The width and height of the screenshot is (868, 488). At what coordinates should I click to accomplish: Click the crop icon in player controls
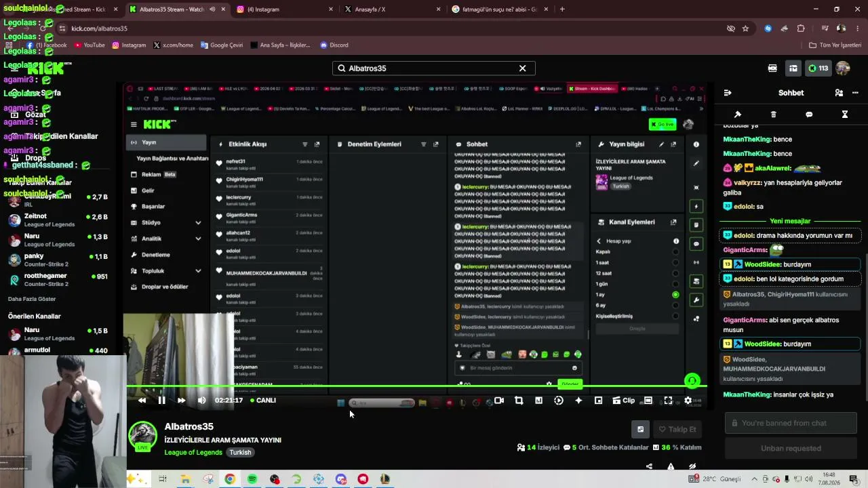(x=519, y=401)
